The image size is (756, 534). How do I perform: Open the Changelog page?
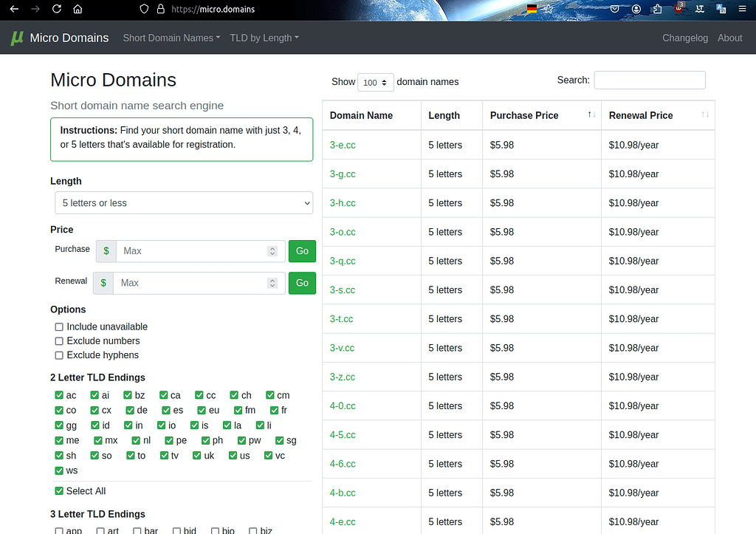pyautogui.click(x=685, y=38)
